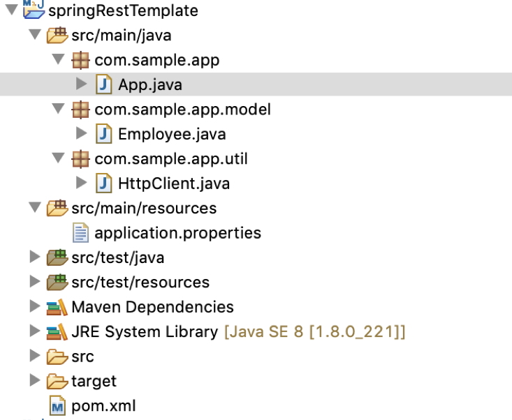Expand the src/test/java folder
Image resolution: width=512 pixels, height=420 pixels.
pos(34,257)
